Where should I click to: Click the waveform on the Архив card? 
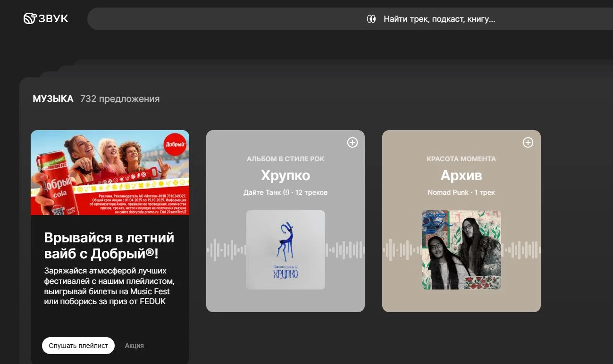(x=521, y=250)
